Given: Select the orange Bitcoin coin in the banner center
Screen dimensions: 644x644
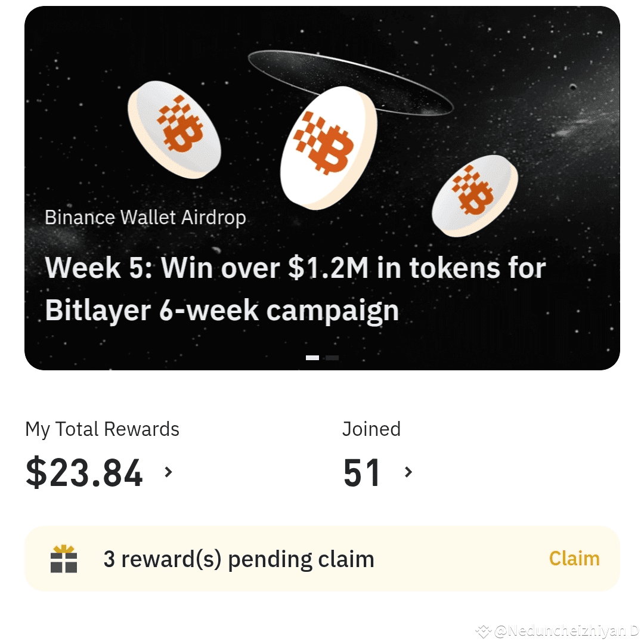Looking at the screenshot, I should coord(328,146).
